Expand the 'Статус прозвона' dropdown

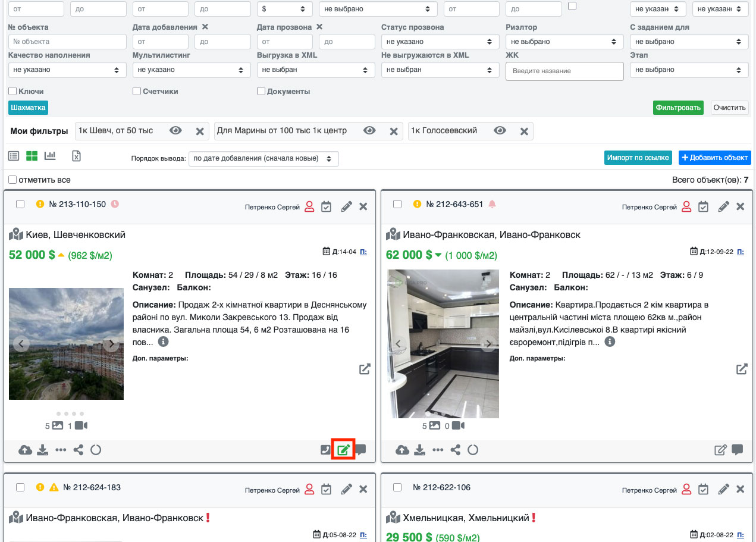coord(440,42)
